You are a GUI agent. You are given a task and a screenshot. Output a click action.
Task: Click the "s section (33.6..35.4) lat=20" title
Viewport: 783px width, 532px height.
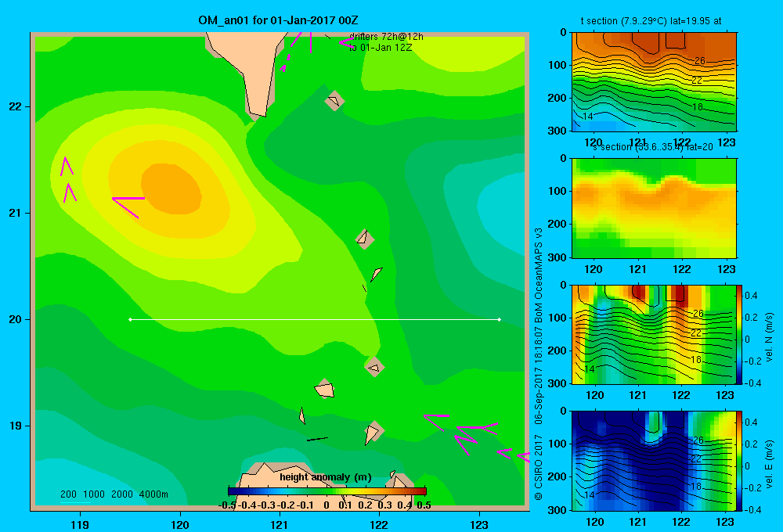(653, 147)
